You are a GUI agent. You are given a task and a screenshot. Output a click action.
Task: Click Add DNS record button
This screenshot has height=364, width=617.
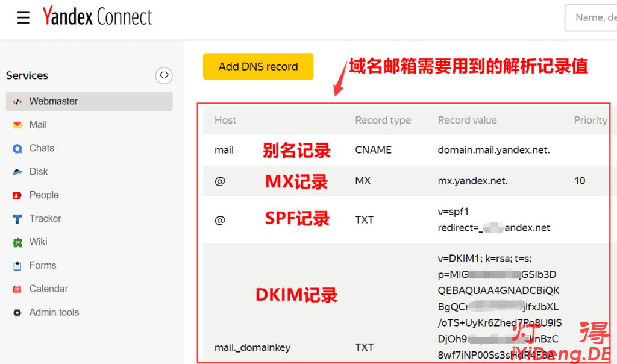(258, 66)
